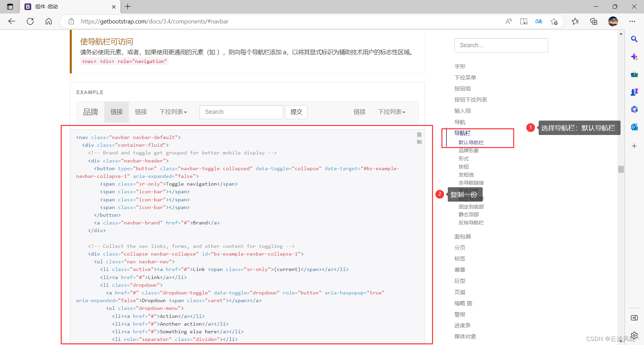Go to 进度条 section in sidebar

coord(463,325)
